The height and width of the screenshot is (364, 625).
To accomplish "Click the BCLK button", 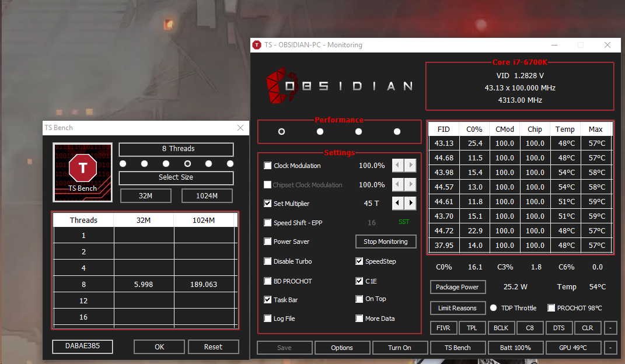I will (501, 328).
